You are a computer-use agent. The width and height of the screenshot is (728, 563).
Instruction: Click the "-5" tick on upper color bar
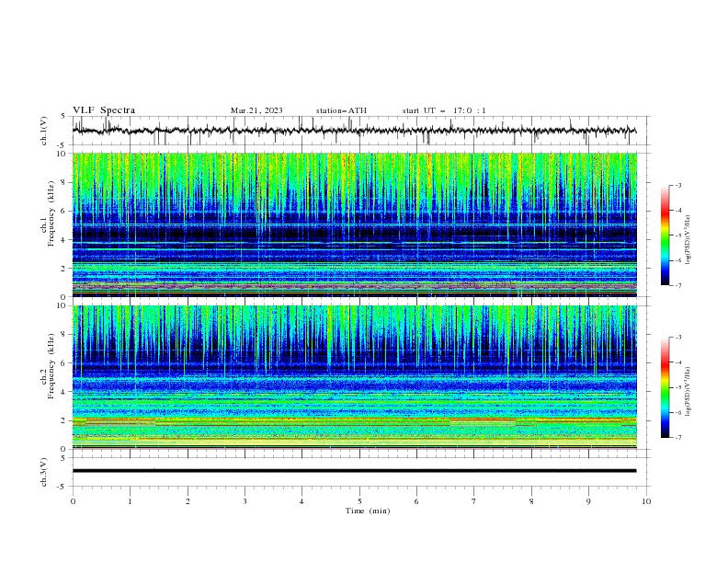(x=677, y=236)
